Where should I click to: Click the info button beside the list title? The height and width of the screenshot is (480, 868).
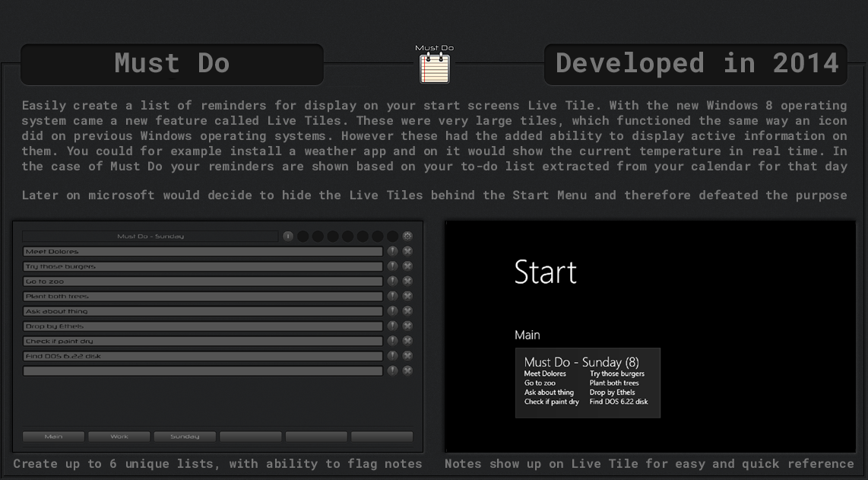point(288,236)
